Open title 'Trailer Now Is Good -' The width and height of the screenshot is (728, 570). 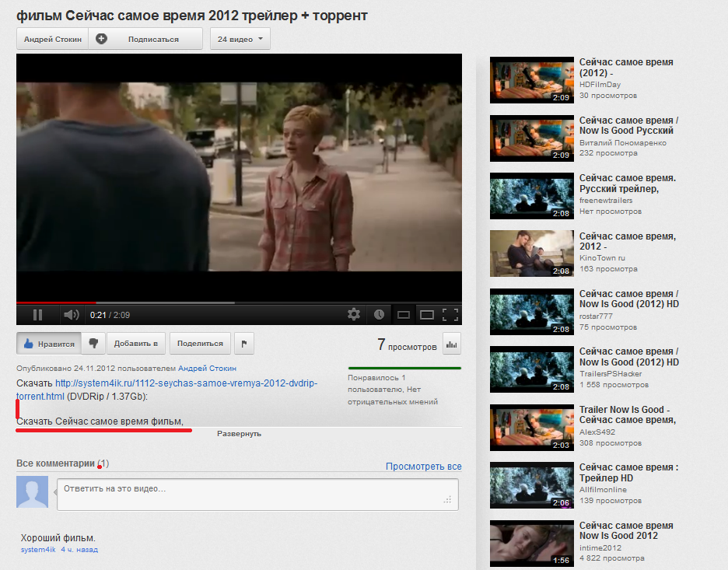click(x=625, y=410)
